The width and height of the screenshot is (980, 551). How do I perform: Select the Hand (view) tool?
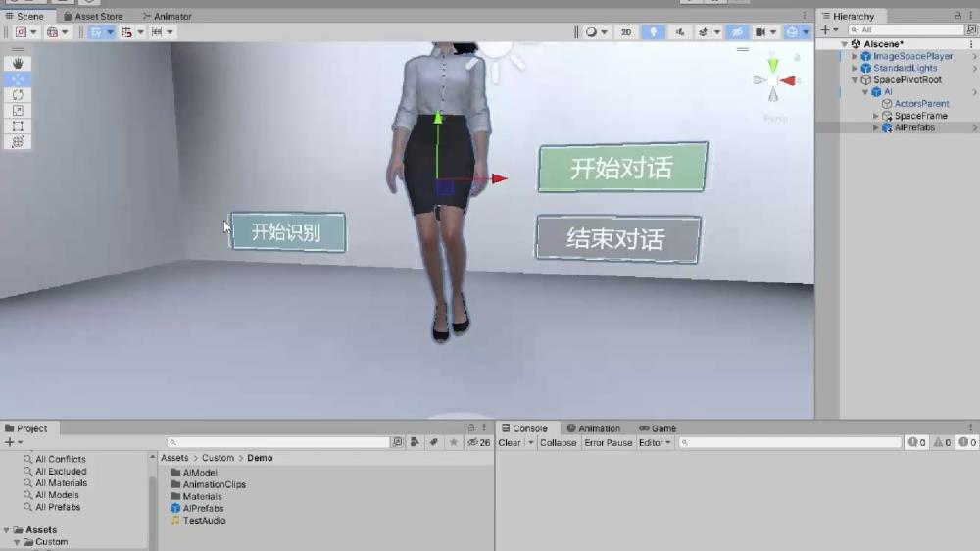(18, 63)
